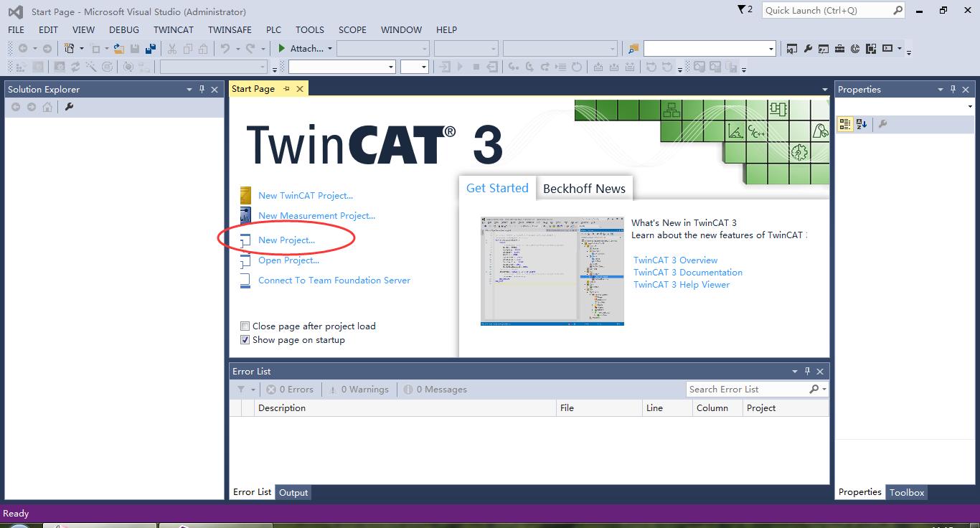The image size is (980, 528).
Task: Expand the Error List filter dropdown
Action: [253, 390]
